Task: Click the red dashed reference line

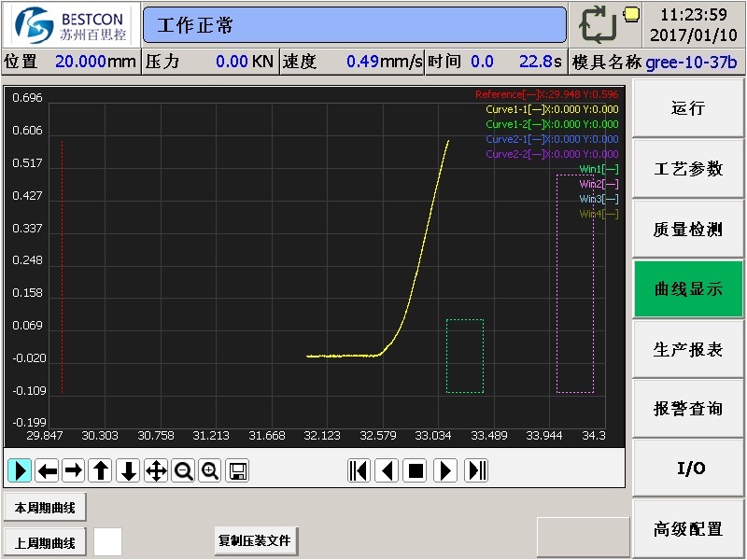Action: pyautogui.click(x=63, y=267)
